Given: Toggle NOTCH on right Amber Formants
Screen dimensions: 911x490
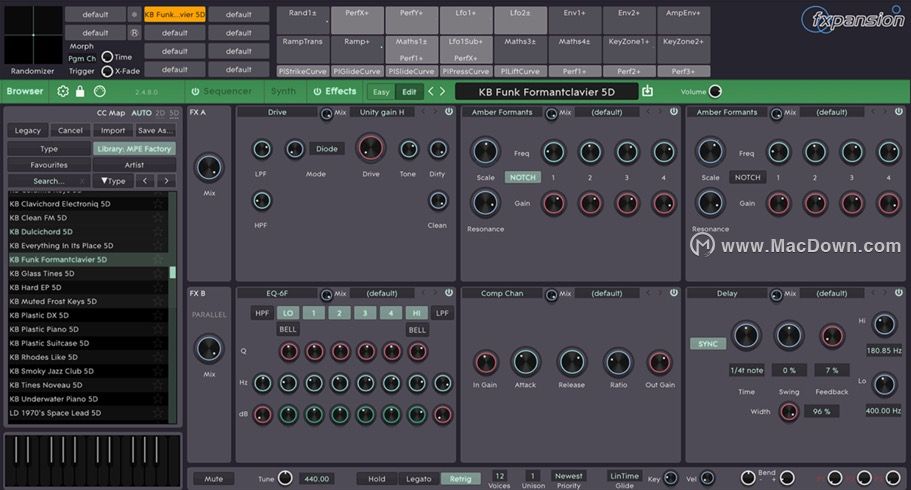Looking at the screenshot, I should click(x=747, y=177).
